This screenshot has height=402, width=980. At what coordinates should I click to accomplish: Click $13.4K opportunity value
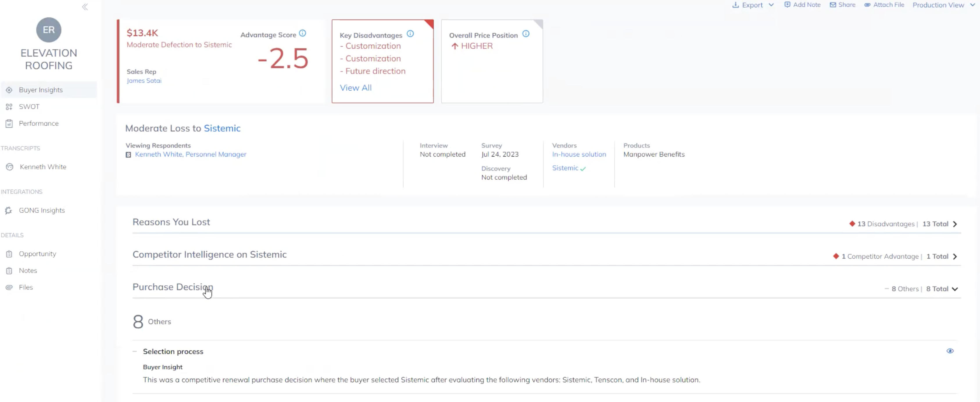point(142,33)
